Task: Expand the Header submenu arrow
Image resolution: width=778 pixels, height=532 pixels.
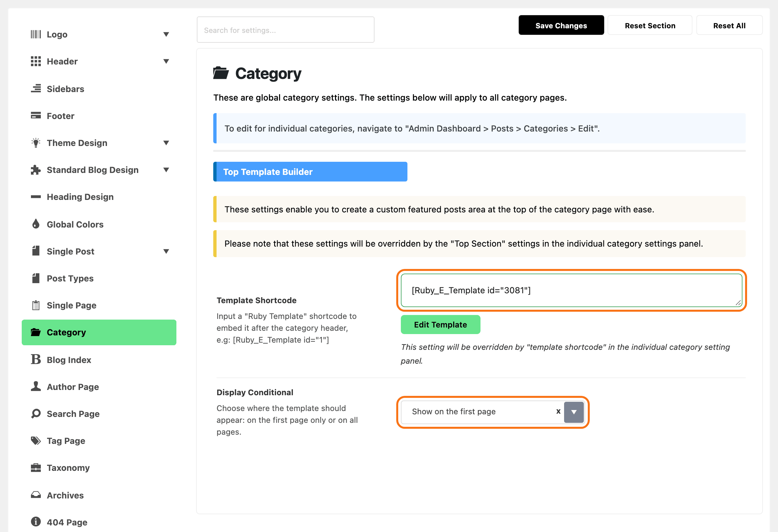Action: point(166,61)
